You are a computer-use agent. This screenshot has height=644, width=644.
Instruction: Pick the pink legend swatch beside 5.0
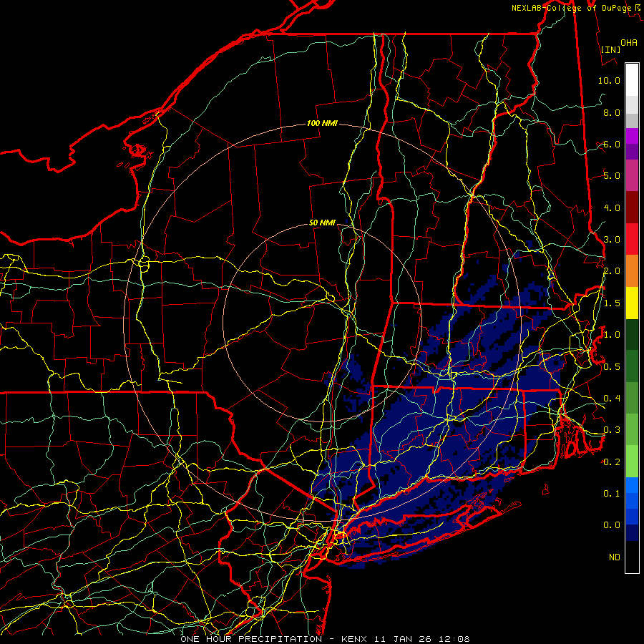tap(632, 175)
